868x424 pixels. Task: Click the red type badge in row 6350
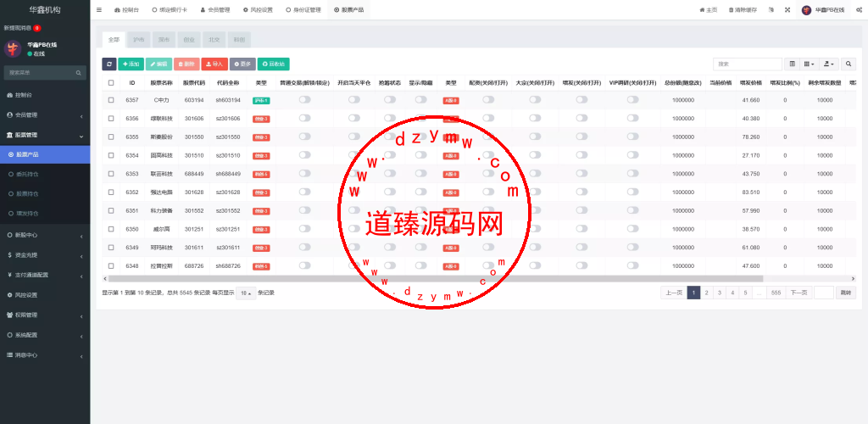(x=261, y=229)
